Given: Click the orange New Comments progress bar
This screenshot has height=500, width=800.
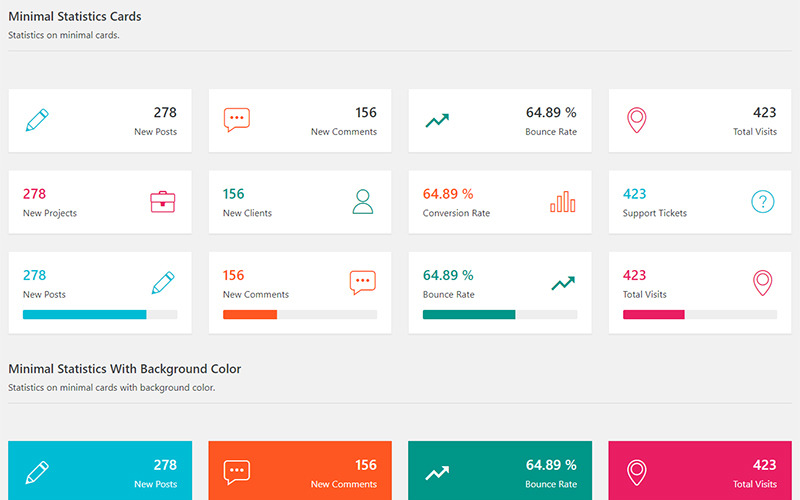Looking at the screenshot, I should click(300, 314).
